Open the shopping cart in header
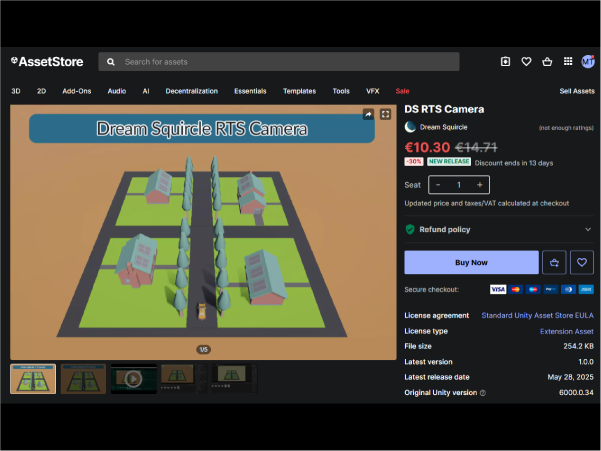 547,61
